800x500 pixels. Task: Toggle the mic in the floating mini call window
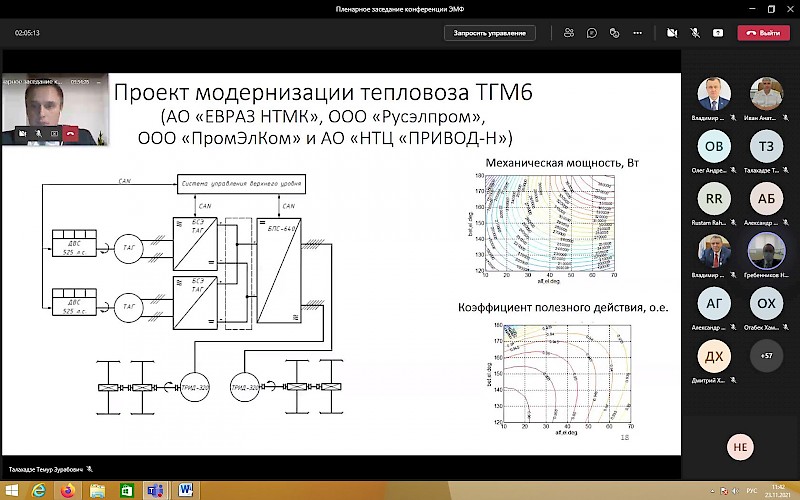tap(38, 132)
